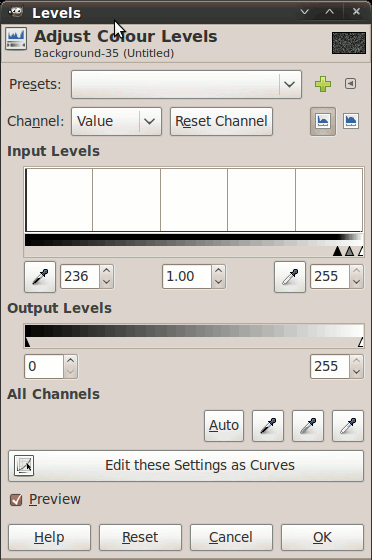Pick black point for all channels

coord(268,426)
